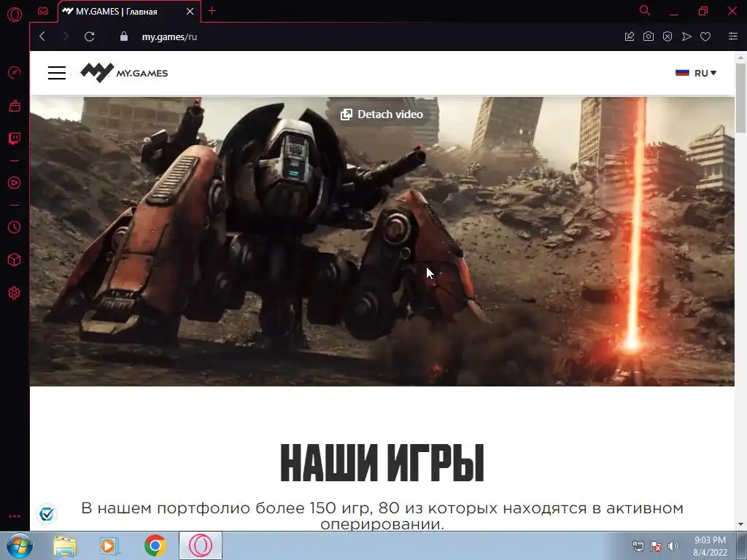Open ad blocker shield icon
Screen dimensions: 747x560
[667, 36]
